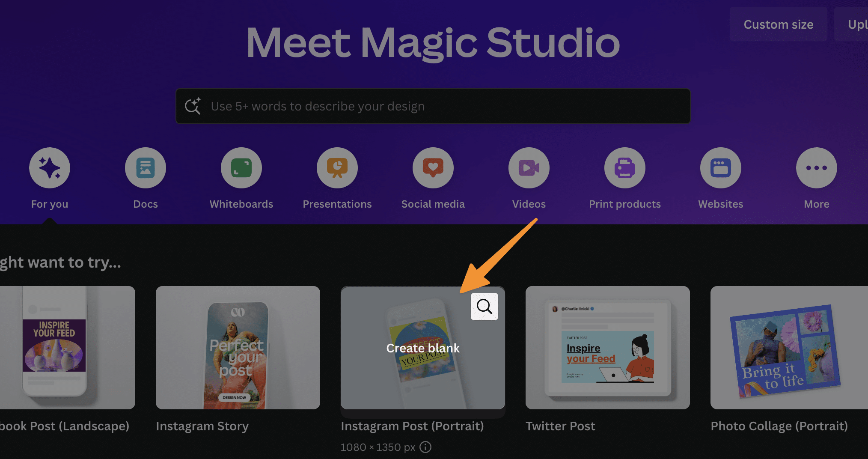Open the Photo Collage Portrait template

tap(789, 348)
